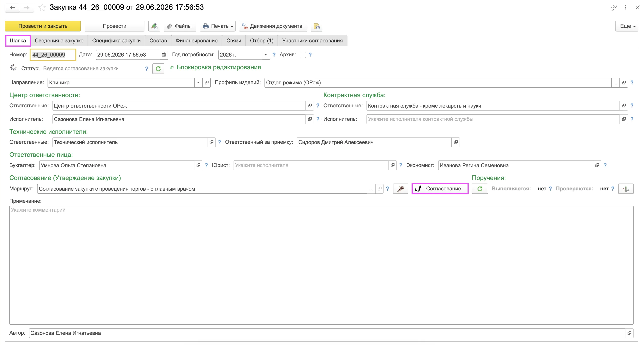
Task: Refresh Поручения with the green arrow
Action: 479,189
